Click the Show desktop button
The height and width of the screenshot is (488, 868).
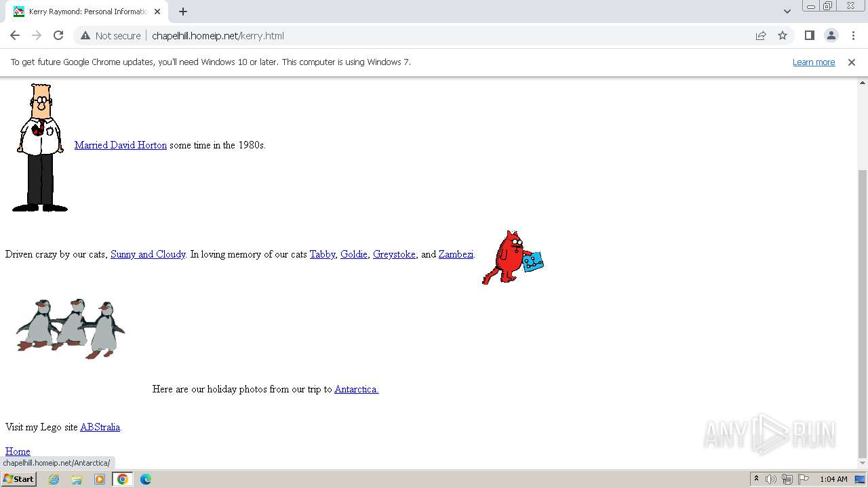[861, 479]
